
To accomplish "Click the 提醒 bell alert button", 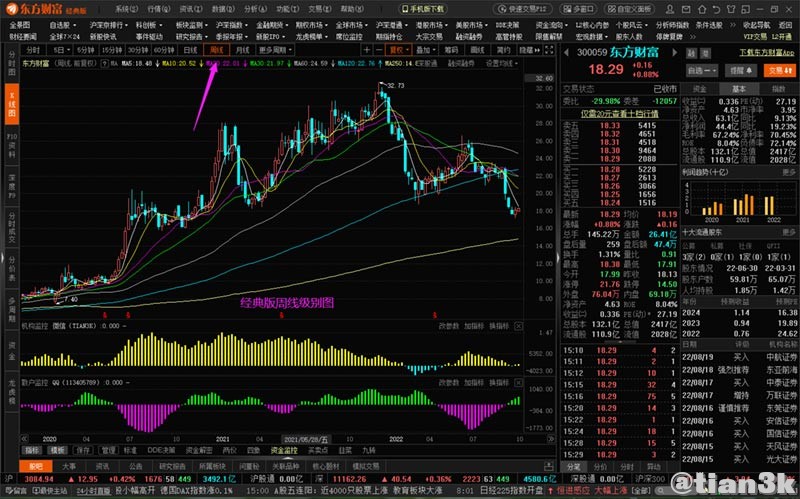I will tap(741, 70).
